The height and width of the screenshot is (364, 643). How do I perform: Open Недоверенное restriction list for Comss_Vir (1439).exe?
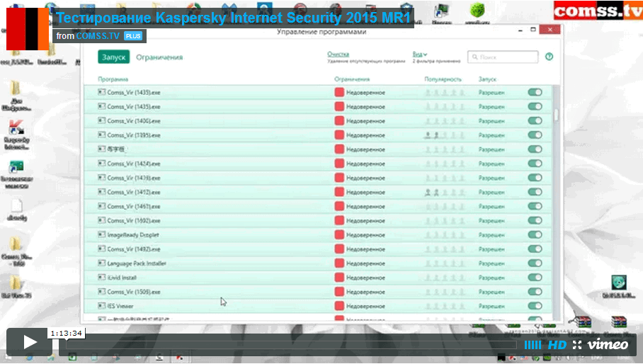coord(365,178)
